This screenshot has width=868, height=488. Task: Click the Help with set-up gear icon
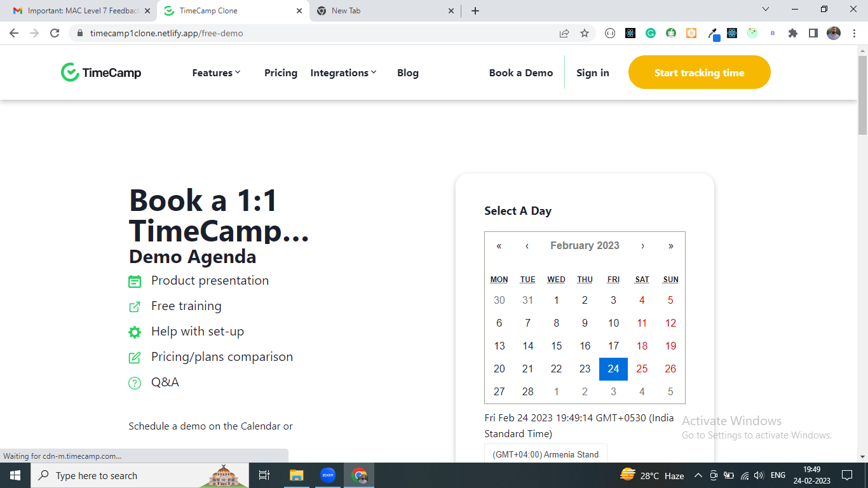135,331
